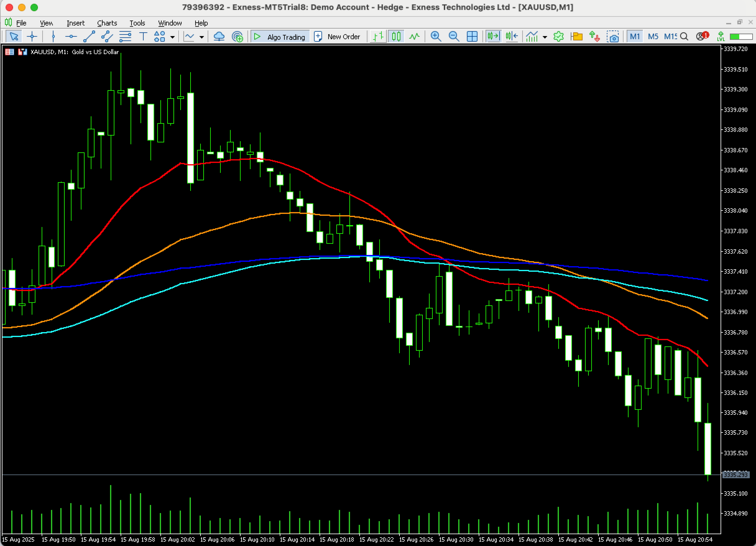
Task: Click the 3337.410 price scale value
Action: (735, 272)
